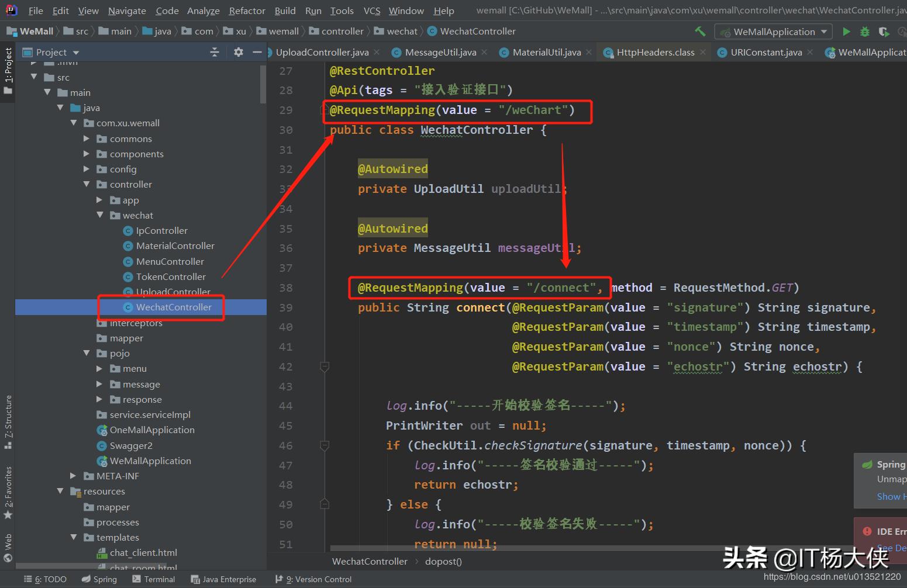
Task: Open Project panel gear settings
Action: (x=238, y=53)
